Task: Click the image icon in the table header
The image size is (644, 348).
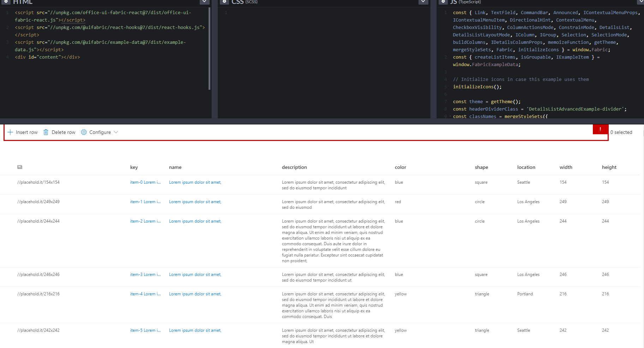Action: point(20,167)
